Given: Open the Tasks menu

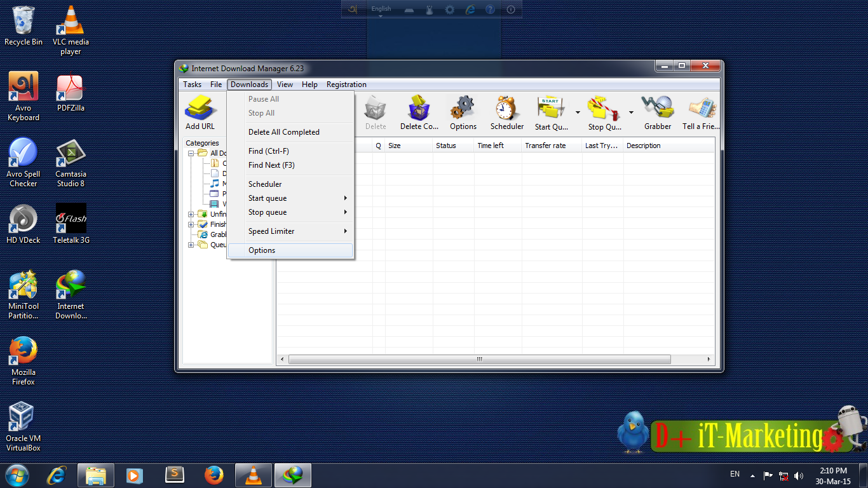Looking at the screenshot, I should coord(192,85).
